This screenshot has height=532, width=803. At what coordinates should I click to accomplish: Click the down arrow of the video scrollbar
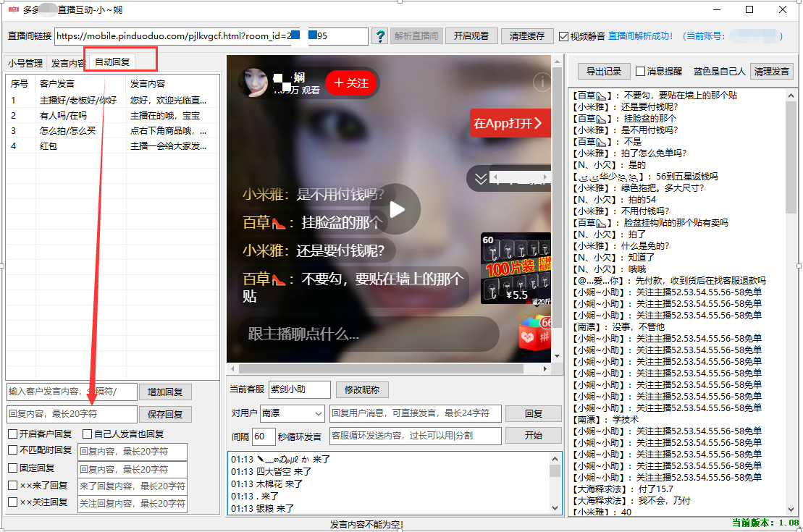(x=558, y=357)
